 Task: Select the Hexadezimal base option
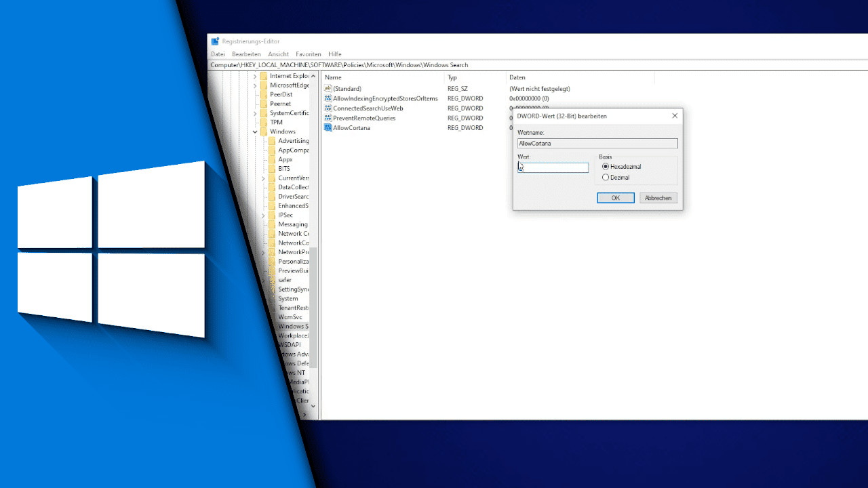(x=622, y=167)
